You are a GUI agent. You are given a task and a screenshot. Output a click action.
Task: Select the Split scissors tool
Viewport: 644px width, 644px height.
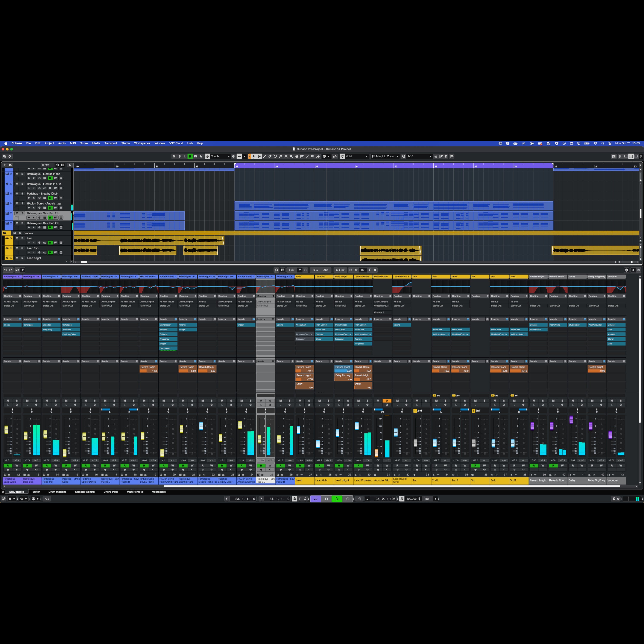(275, 156)
